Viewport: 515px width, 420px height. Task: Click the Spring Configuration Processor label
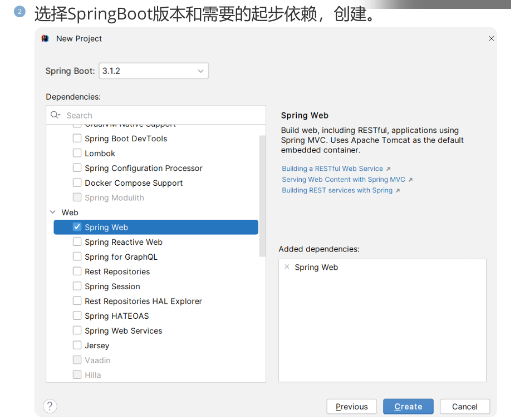(x=144, y=169)
